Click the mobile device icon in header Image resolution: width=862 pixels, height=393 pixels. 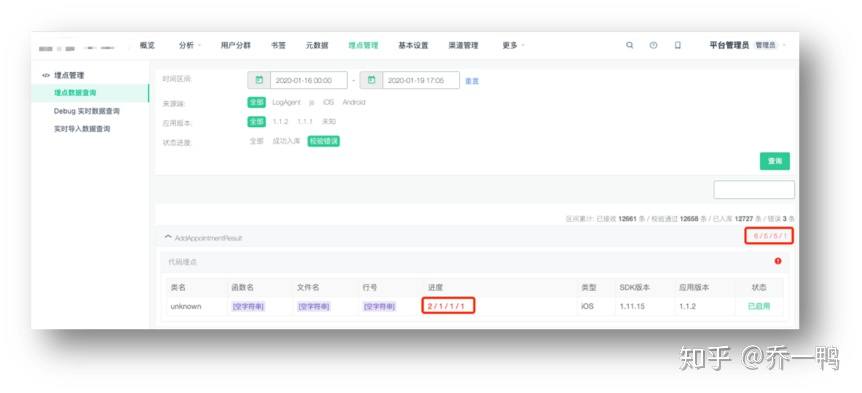(x=677, y=46)
